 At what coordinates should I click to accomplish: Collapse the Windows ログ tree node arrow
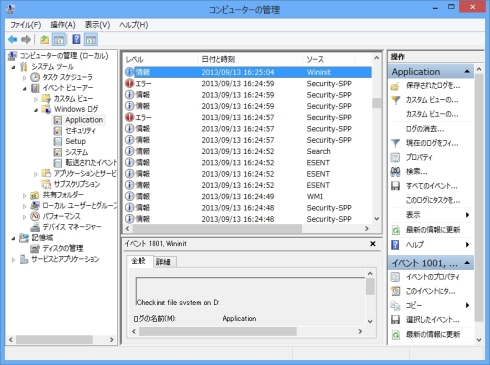point(36,110)
